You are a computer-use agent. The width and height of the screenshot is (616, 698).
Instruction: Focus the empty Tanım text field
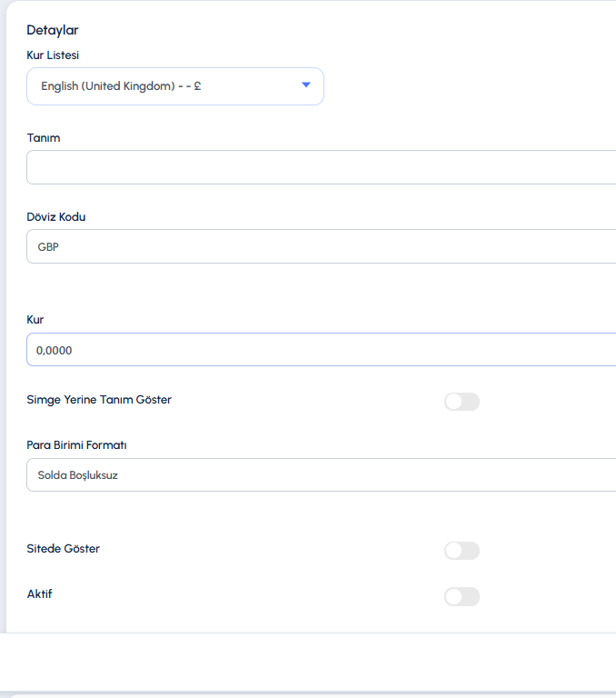[322, 167]
